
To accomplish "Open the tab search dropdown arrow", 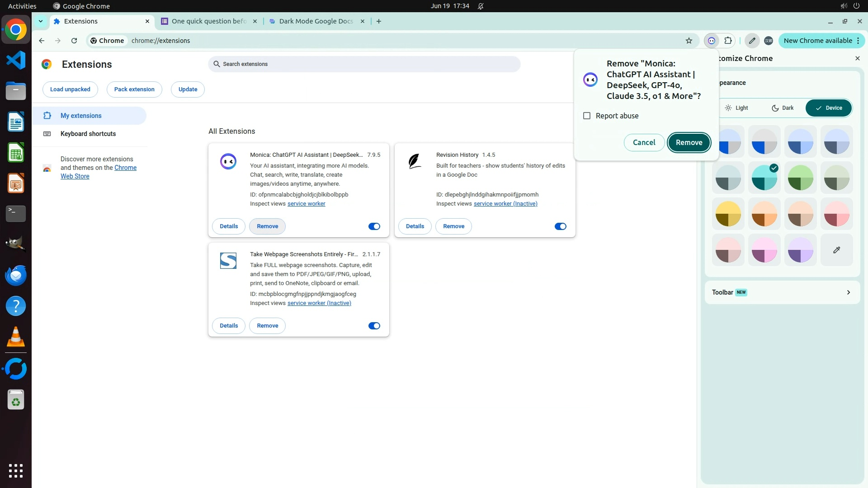I will click(41, 21).
